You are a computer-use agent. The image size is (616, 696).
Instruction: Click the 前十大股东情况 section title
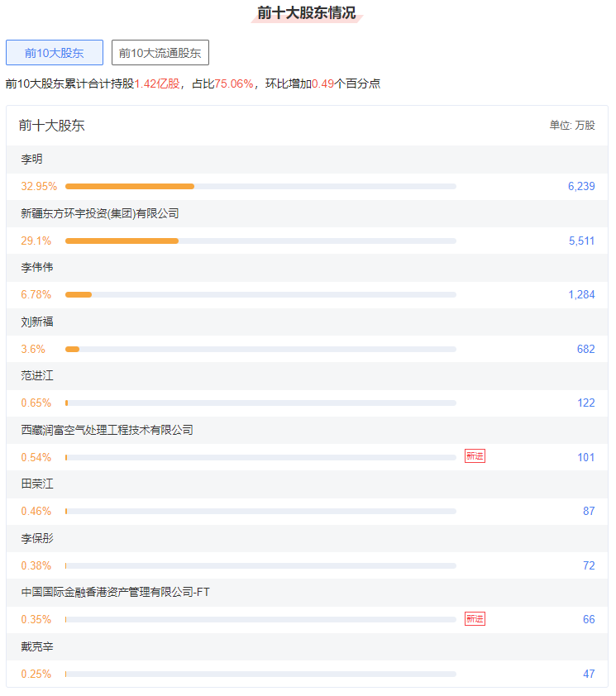(307, 13)
